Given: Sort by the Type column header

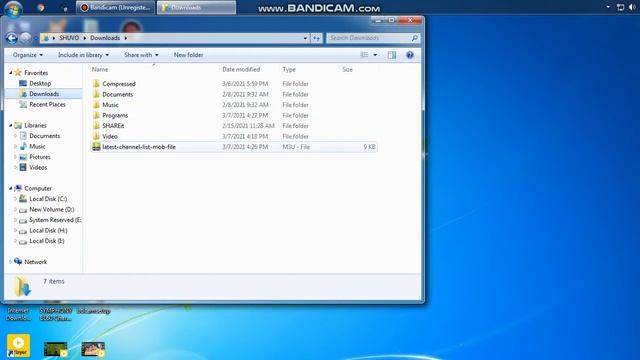Looking at the screenshot, I should point(289,69).
